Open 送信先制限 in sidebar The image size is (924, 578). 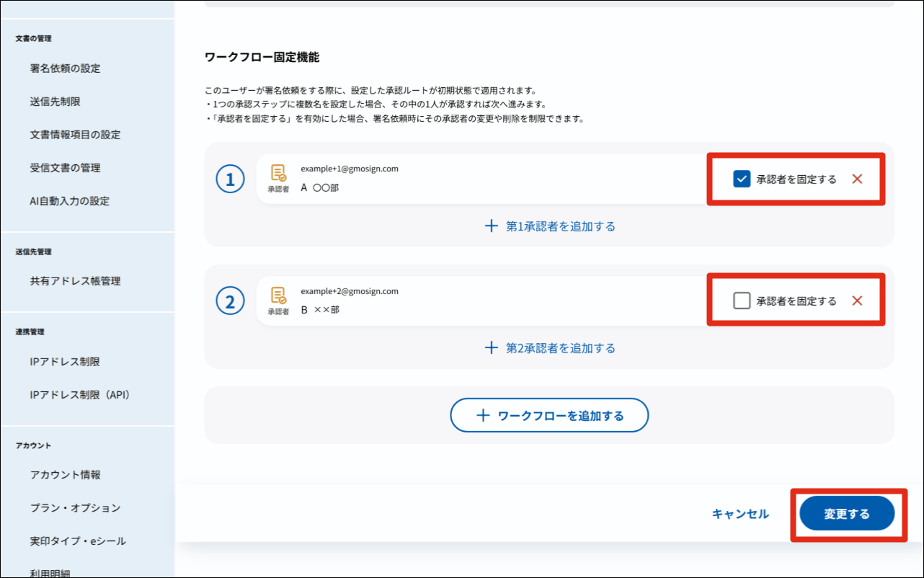tap(55, 102)
